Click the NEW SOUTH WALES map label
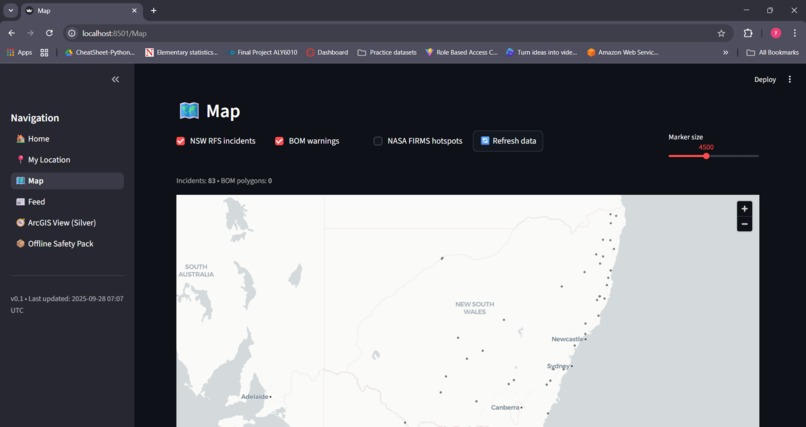This screenshot has width=806, height=427. (474, 308)
